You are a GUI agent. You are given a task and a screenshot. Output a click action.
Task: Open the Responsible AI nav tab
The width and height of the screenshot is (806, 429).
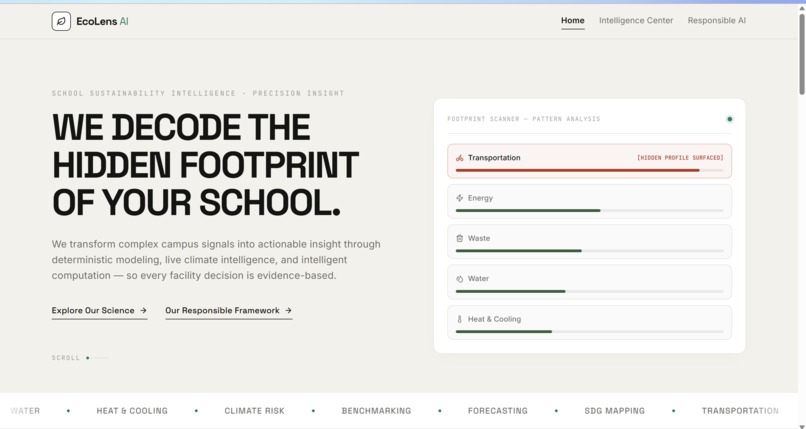click(x=717, y=21)
